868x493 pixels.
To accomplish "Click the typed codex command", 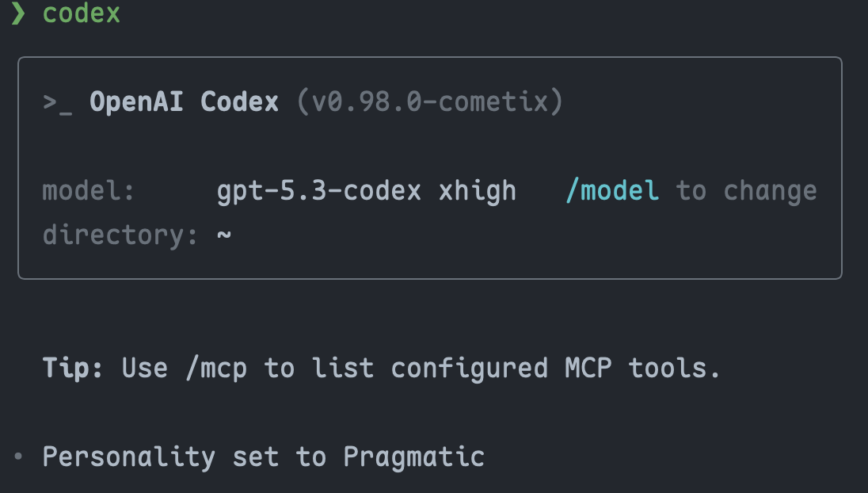I will point(82,13).
